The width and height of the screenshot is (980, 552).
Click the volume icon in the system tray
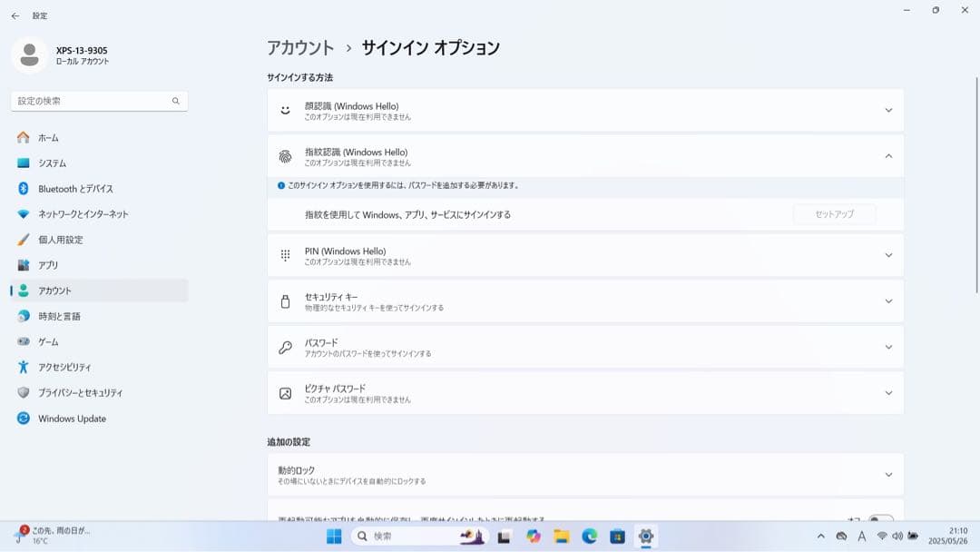click(x=898, y=536)
